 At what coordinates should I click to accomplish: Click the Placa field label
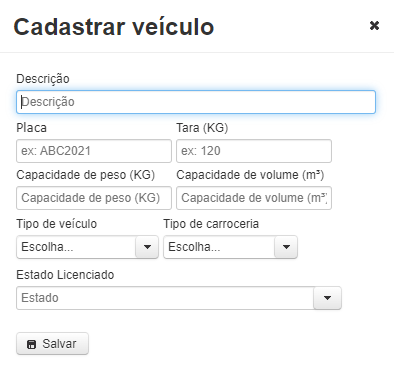click(x=32, y=128)
